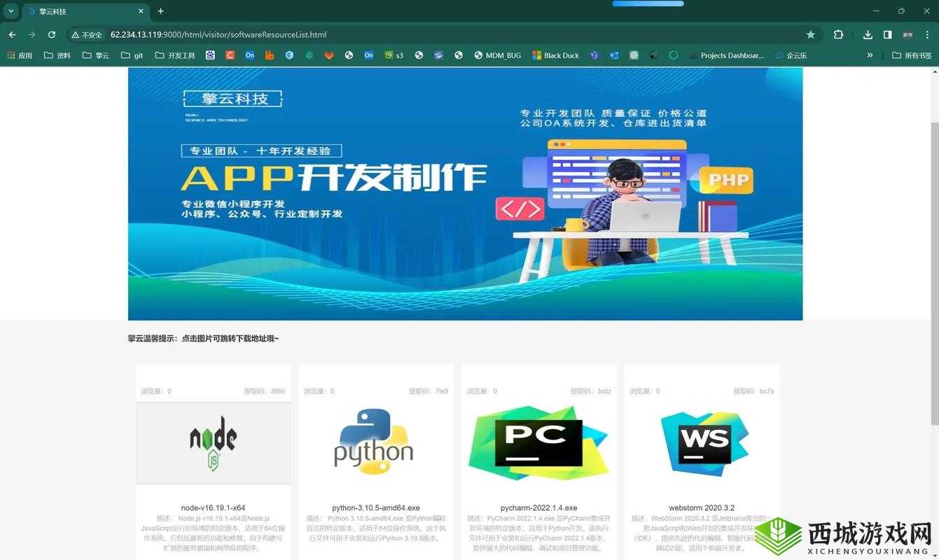Open the MDM_BUG bookmark

498,55
